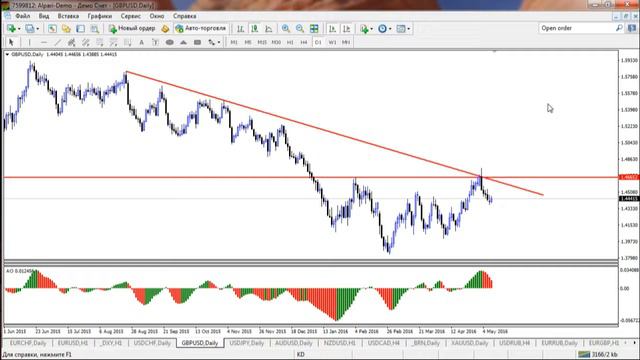Screen dimensions: 640x360
Task: Open chart Templates icon
Action: pos(401,29)
